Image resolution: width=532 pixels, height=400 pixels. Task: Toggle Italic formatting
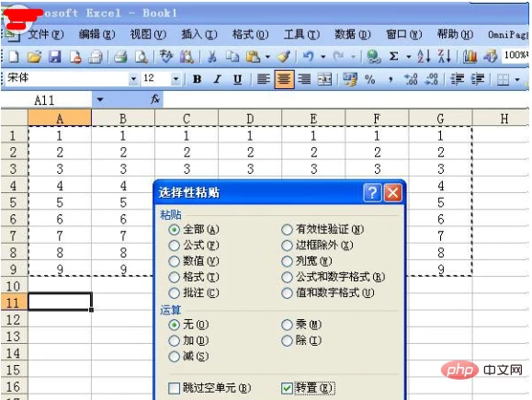point(217,79)
